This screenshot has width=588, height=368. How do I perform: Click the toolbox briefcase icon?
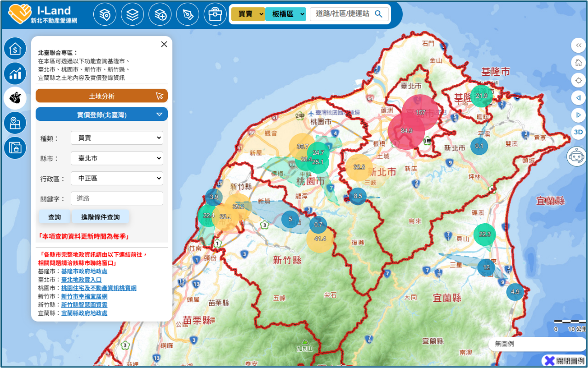pyautogui.click(x=215, y=15)
